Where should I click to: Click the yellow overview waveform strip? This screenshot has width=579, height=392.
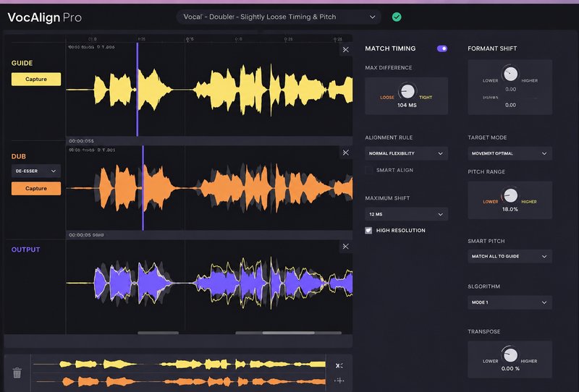click(x=179, y=365)
